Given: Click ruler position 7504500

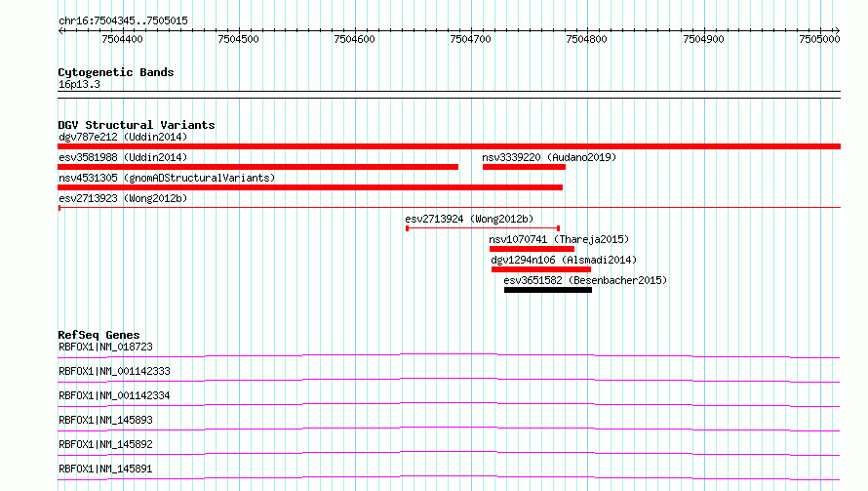Looking at the screenshot, I should [239, 39].
